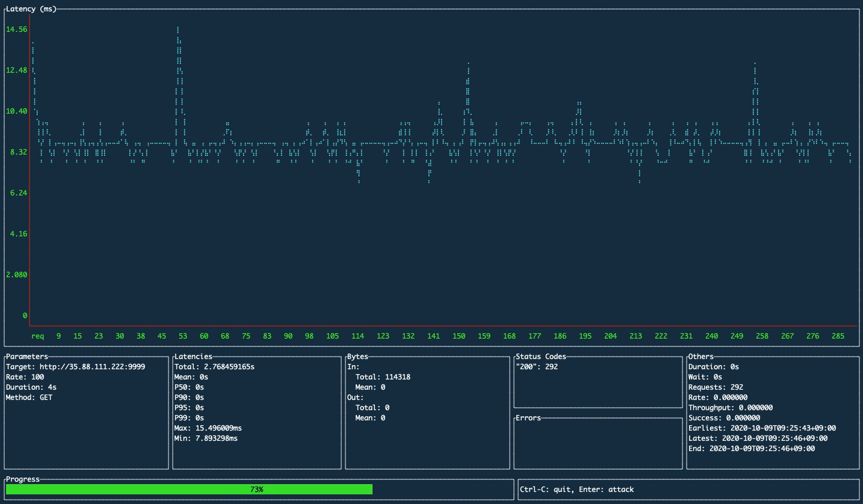Click the Max: 15.496009ms latency value
This screenshot has height=504, width=863.
(210, 428)
